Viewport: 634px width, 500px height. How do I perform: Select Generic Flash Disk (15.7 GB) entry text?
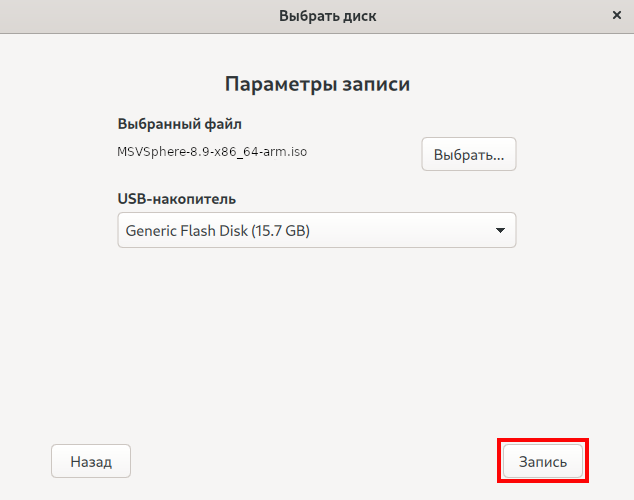click(x=218, y=231)
